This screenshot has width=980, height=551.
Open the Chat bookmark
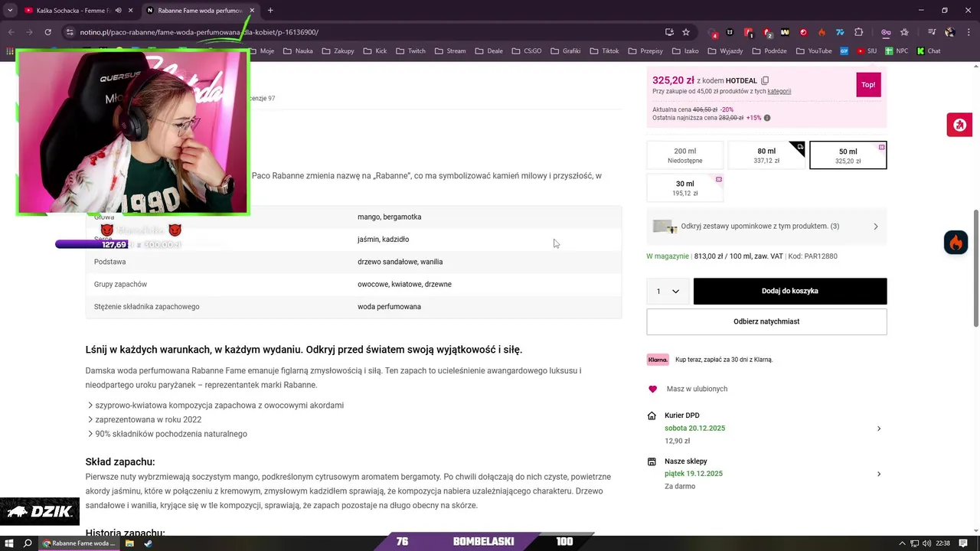click(929, 51)
